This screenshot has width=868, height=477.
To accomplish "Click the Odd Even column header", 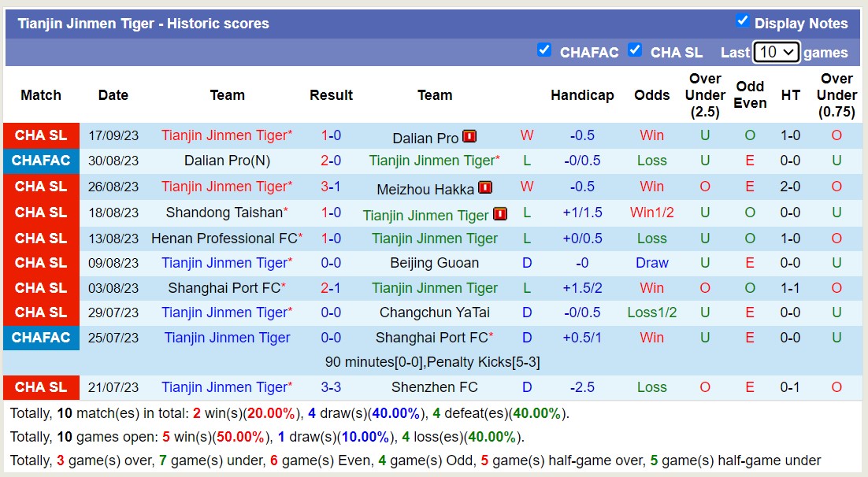I will [x=750, y=95].
